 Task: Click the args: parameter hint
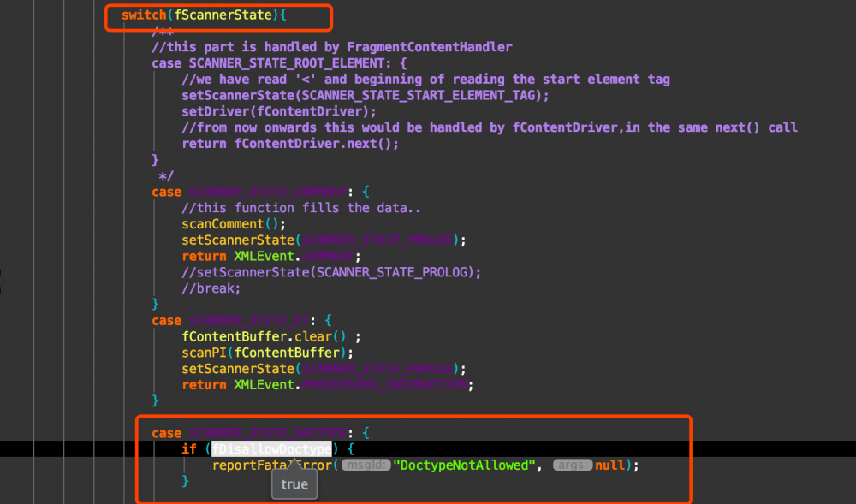tap(573, 465)
